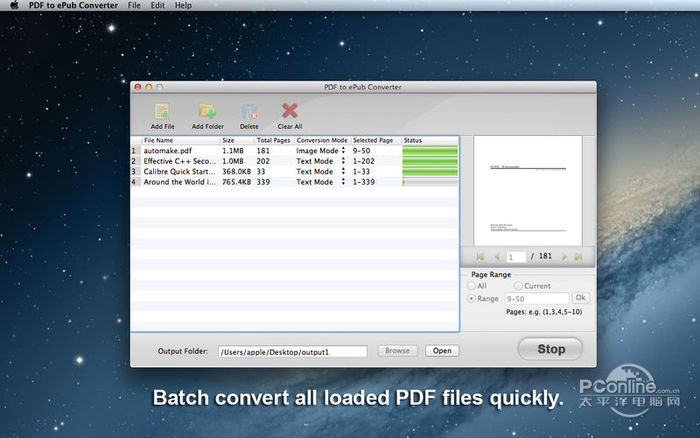Select the Range radio button
Image resolution: width=700 pixels, height=438 pixels.
(471, 298)
